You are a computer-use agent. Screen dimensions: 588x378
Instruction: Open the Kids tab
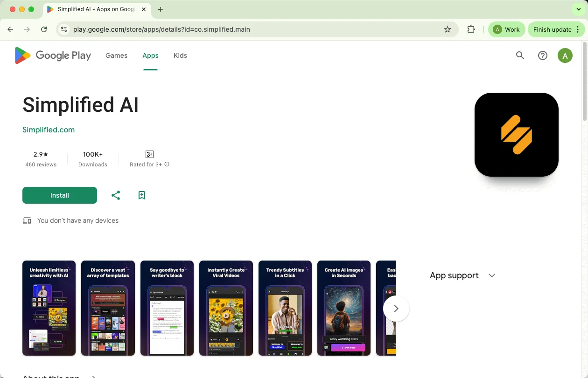(180, 55)
